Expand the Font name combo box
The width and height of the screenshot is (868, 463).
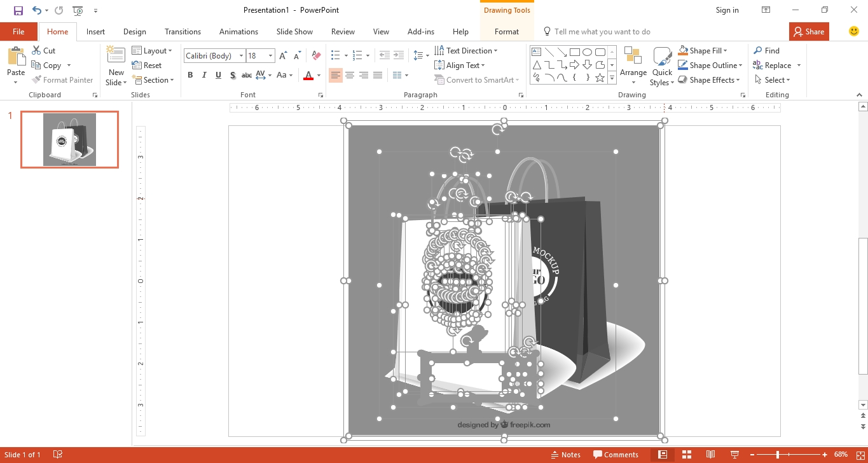click(241, 55)
